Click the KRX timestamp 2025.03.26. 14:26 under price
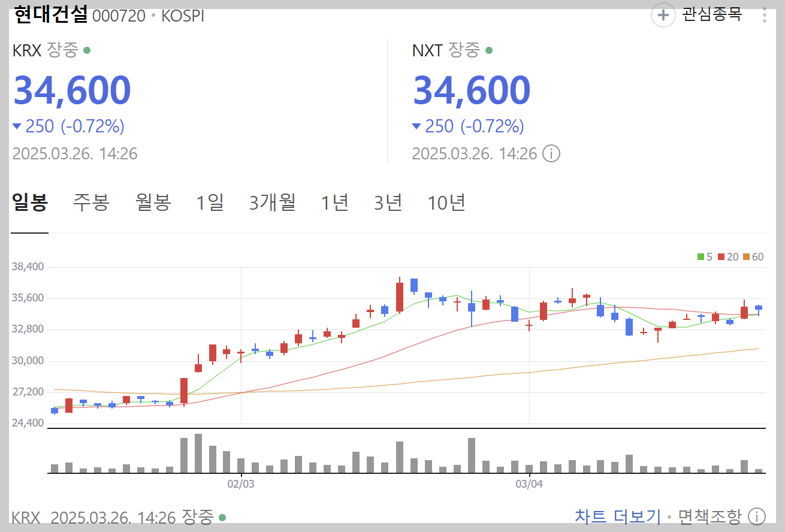This screenshot has height=532, width=785. [x=75, y=154]
